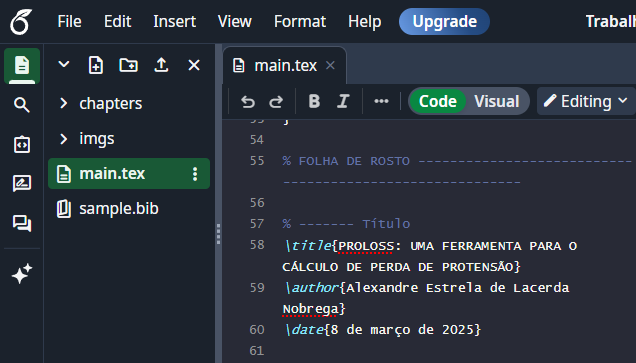Viewport: 636px width, 363px height.
Task: Open the main.tex three-dot options menu
Action: click(x=195, y=174)
